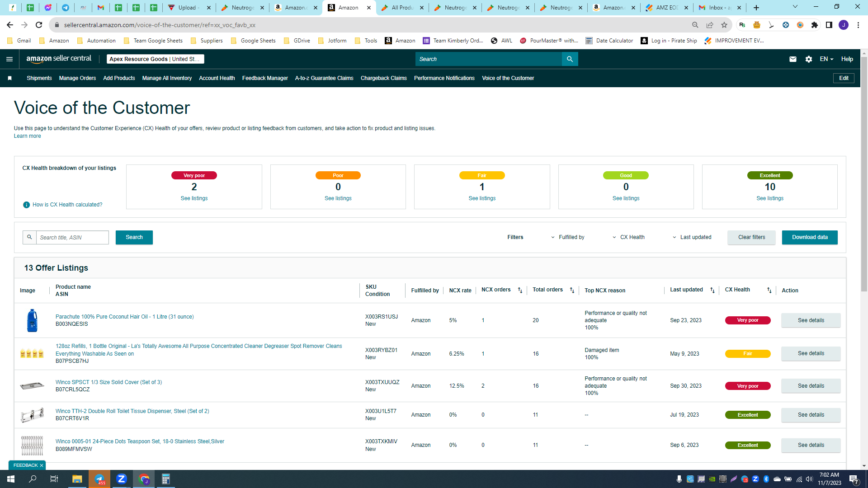
Task: See details for Parachute Coconut Hair Oil
Action: point(811,320)
